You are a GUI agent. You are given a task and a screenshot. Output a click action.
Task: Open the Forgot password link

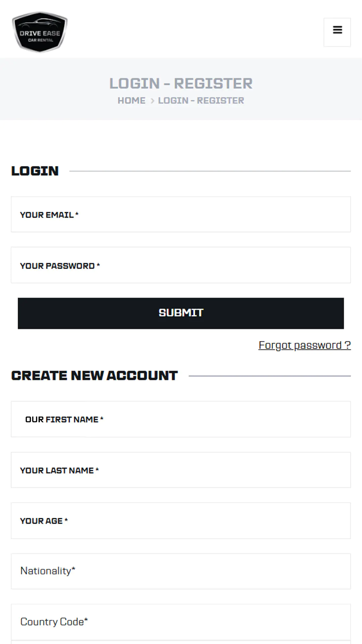click(304, 345)
